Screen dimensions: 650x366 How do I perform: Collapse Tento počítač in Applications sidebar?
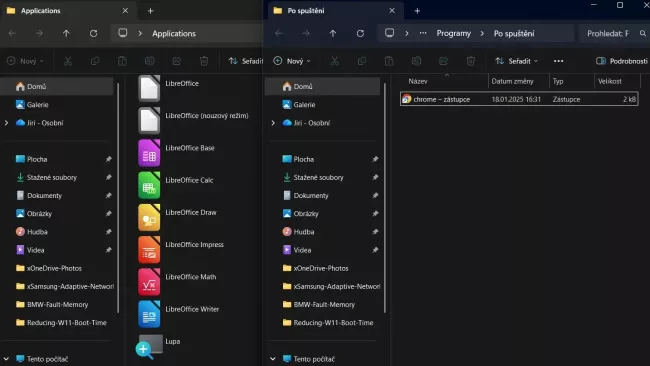click(6, 359)
